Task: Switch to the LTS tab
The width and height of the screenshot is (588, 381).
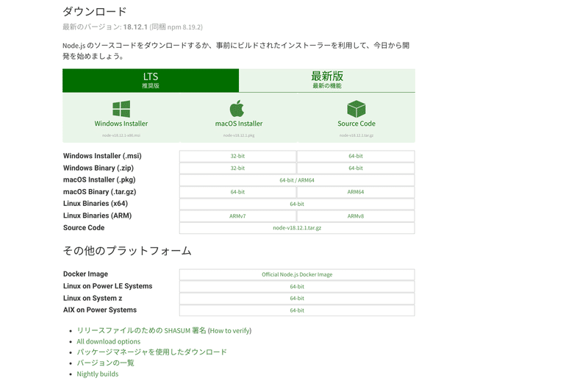Action: point(151,80)
